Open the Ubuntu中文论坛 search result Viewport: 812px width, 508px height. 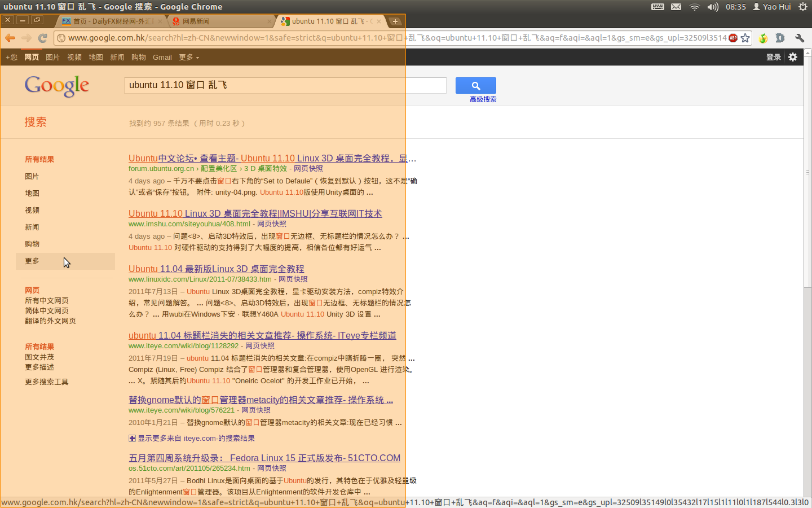click(x=272, y=159)
